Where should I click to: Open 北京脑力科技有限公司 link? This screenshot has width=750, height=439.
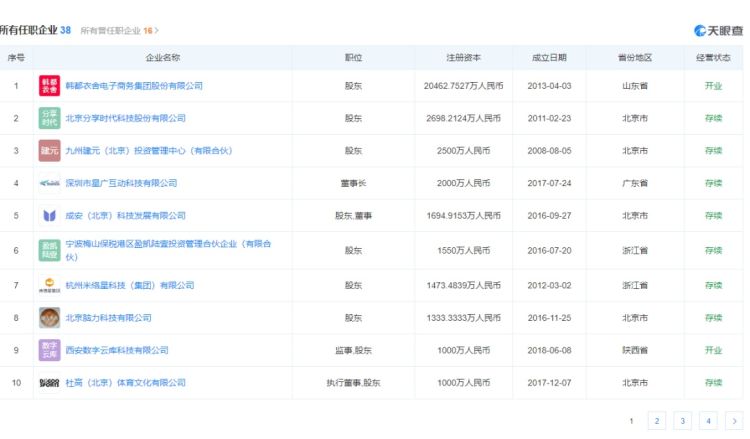108,318
